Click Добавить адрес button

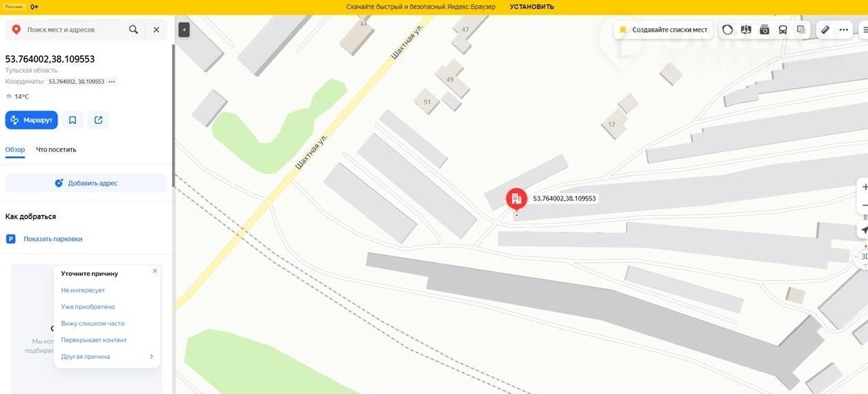click(x=86, y=183)
